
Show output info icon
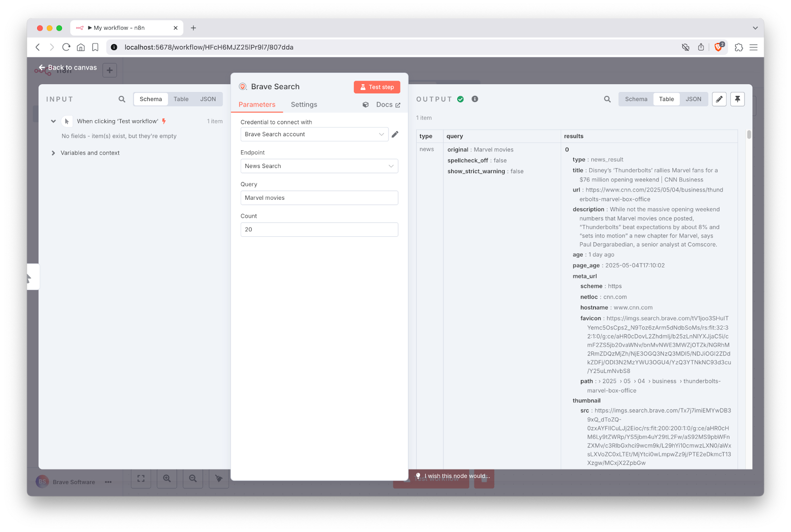point(475,99)
